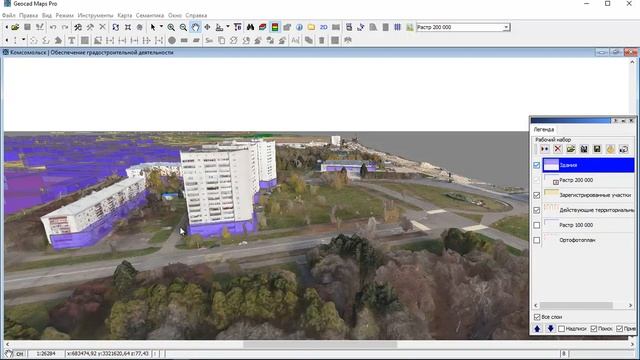The width and height of the screenshot is (640, 360).
Task: Click the scale value 1:26284 in the status bar
Action: pyautogui.click(x=46, y=353)
